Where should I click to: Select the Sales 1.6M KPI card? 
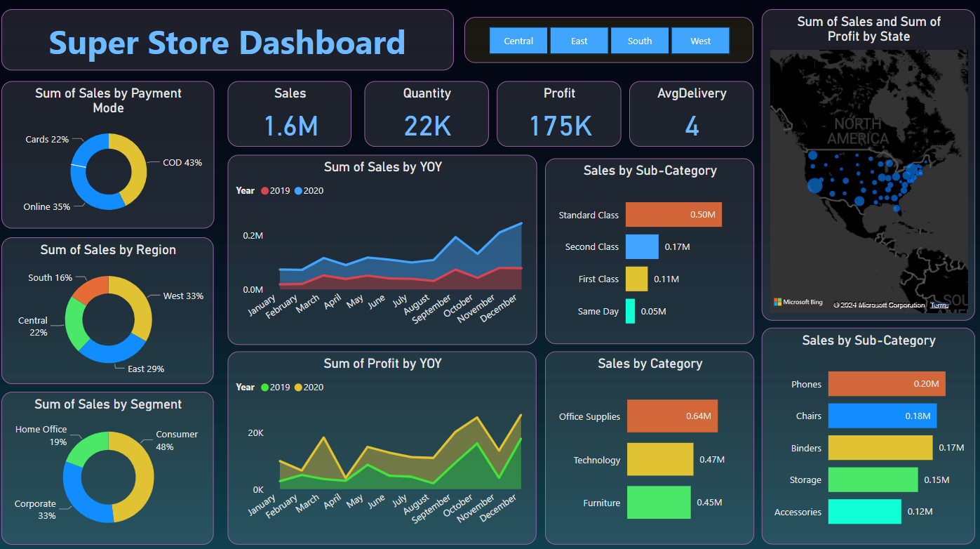click(x=290, y=114)
